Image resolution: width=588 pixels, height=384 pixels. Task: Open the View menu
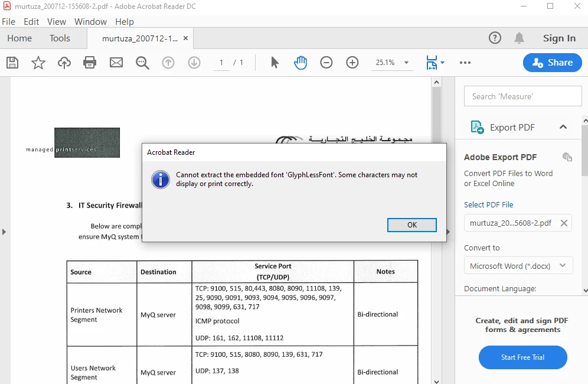coord(57,22)
